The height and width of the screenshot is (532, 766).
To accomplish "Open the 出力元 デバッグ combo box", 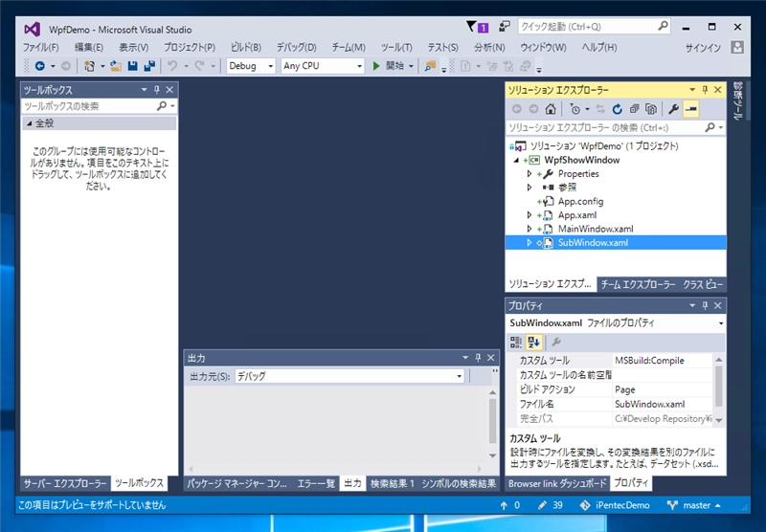I will 349,376.
